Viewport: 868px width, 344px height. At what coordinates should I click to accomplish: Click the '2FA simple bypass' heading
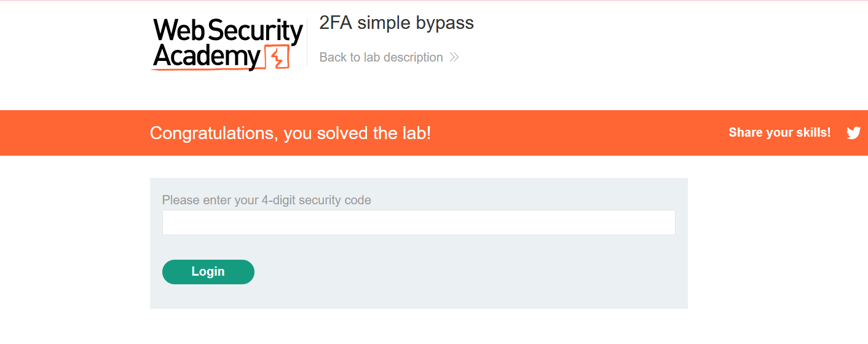click(397, 23)
